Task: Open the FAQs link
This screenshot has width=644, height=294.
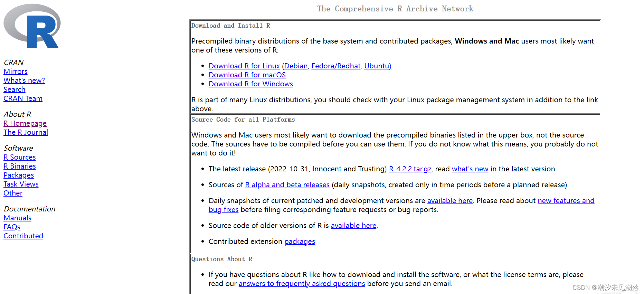Action: point(12,227)
